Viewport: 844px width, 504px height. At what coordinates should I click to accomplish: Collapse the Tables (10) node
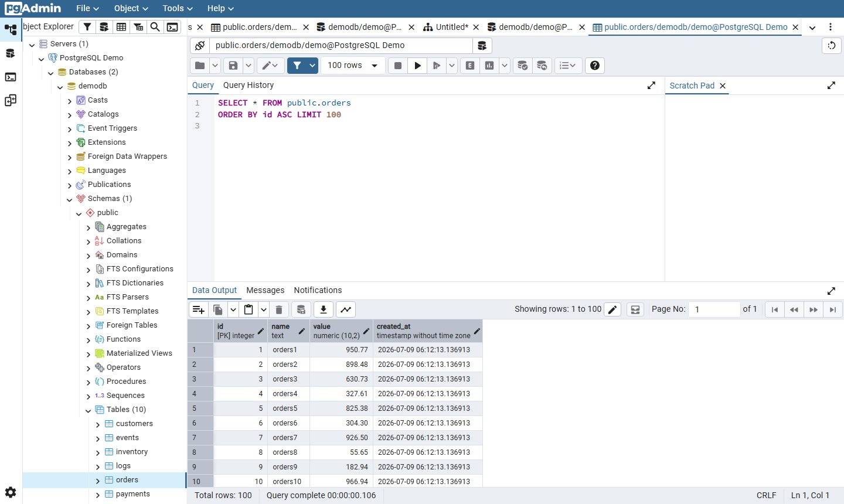coord(89,410)
